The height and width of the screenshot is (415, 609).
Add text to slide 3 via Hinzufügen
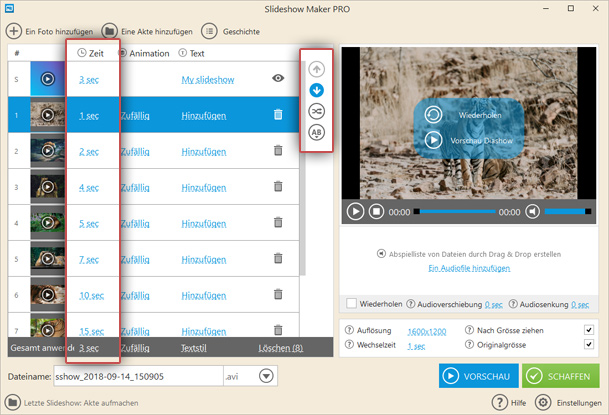tap(204, 188)
